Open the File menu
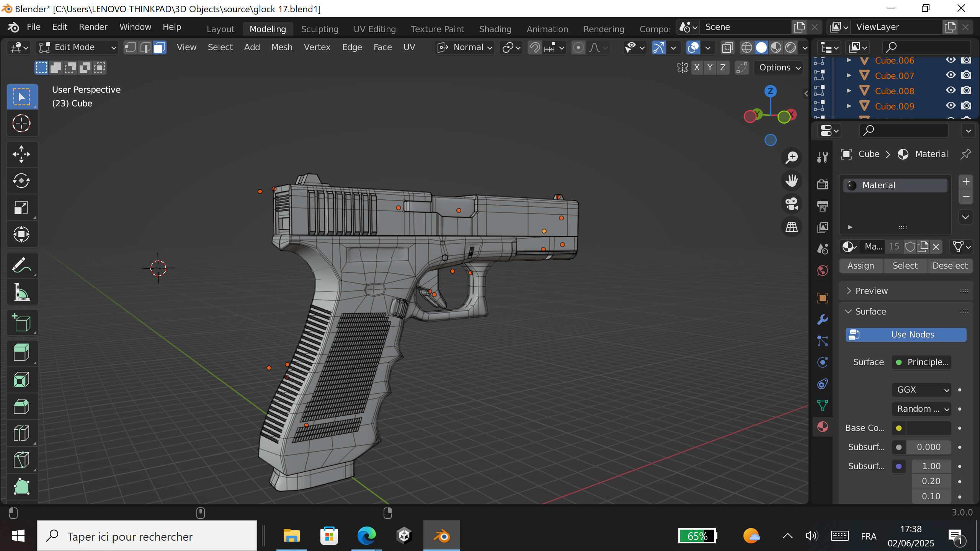Image resolution: width=980 pixels, height=551 pixels. click(x=33, y=27)
